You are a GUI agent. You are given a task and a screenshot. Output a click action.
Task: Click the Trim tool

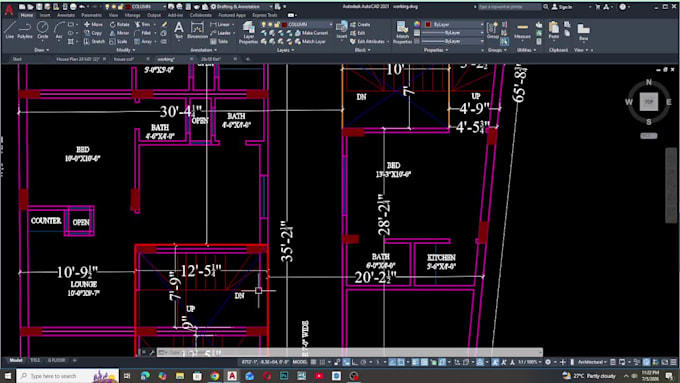[143, 24]
